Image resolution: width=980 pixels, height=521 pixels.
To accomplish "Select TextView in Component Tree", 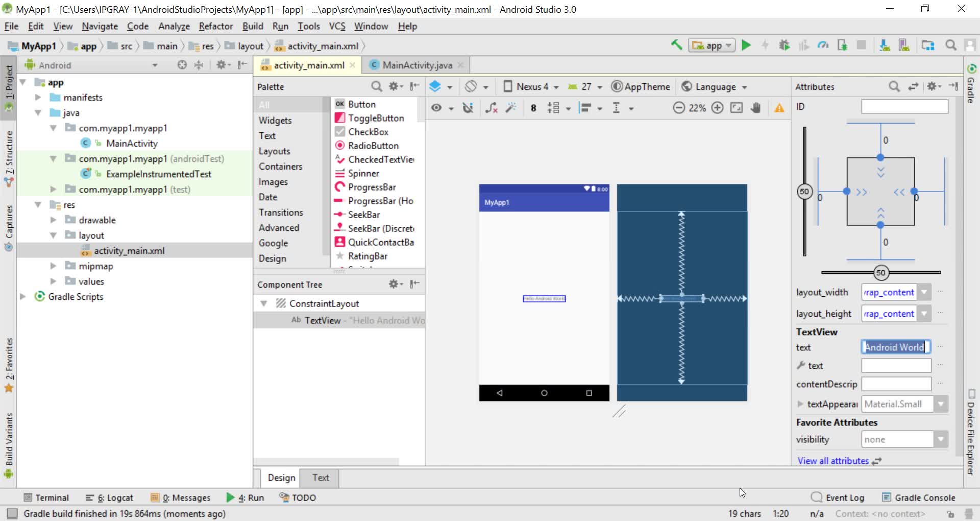I will click(x=339, y=320).
